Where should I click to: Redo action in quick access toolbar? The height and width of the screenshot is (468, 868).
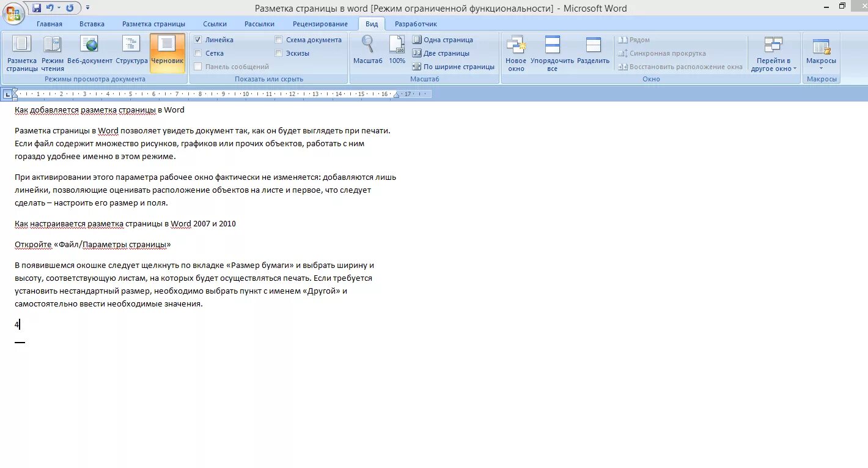point(70,8)
